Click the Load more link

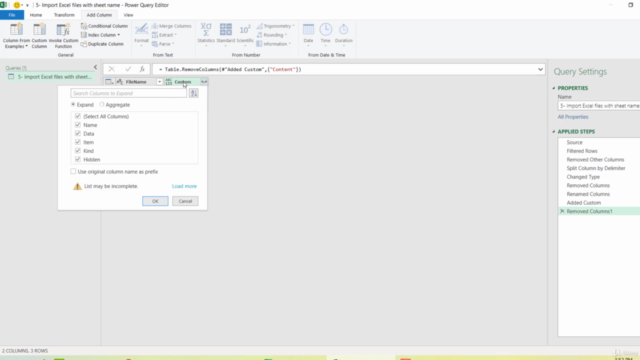[184, 186]
